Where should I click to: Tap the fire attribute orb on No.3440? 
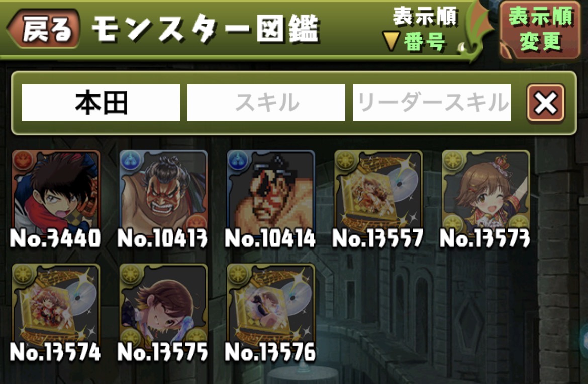(x=23, y=160)
